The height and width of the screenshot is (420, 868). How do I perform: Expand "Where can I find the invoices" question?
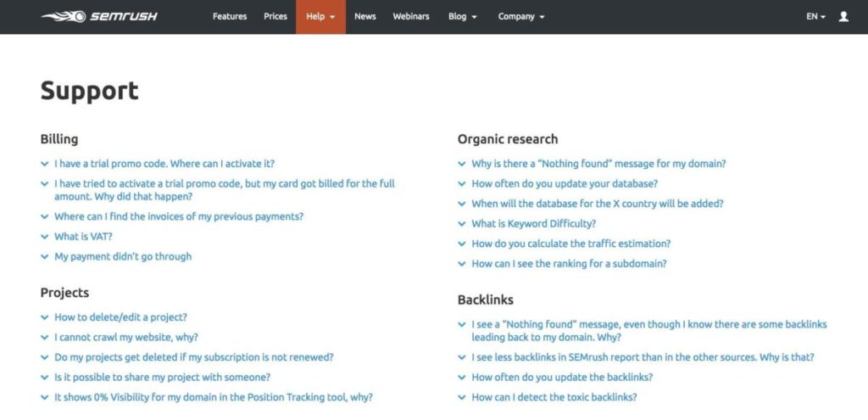(179, 216)
